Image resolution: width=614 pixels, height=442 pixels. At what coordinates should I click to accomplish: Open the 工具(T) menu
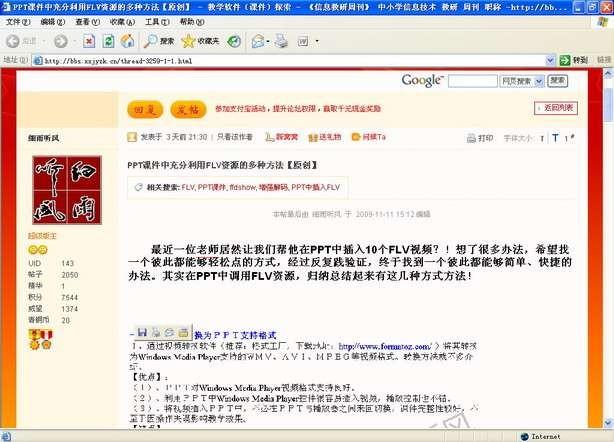tap(155, 21)
